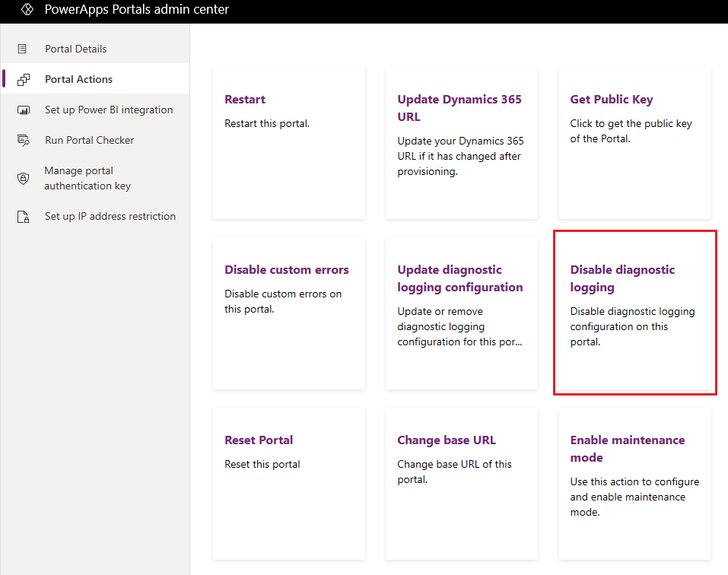Click 'Restart this portal.' description text

click(x=267, y=123)
